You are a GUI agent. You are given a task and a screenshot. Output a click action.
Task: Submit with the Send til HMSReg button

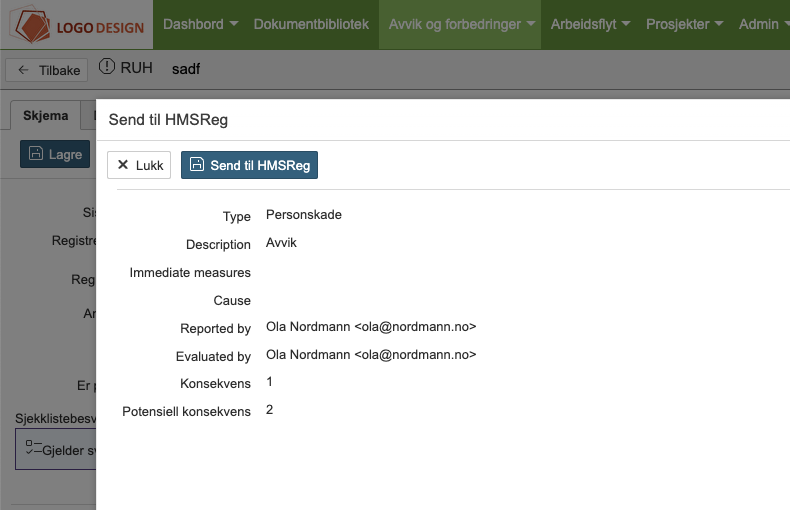click(x=249, y=165)
